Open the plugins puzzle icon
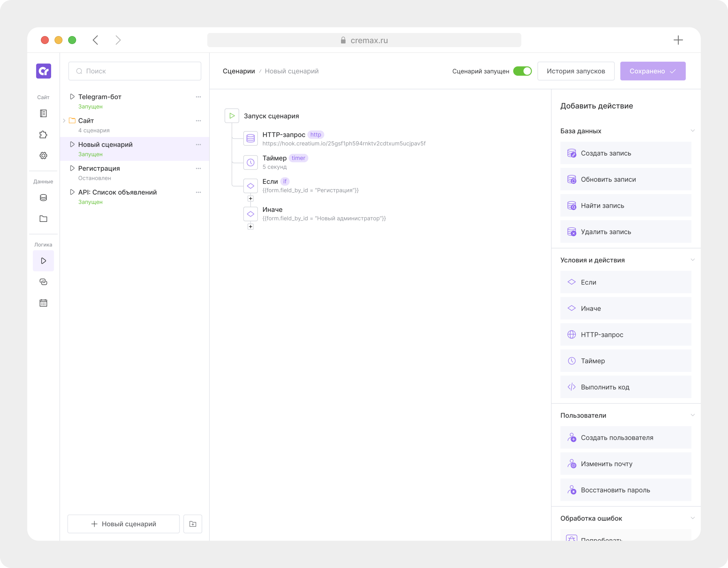This screenshot has height=568, width=728. (43, 135)
